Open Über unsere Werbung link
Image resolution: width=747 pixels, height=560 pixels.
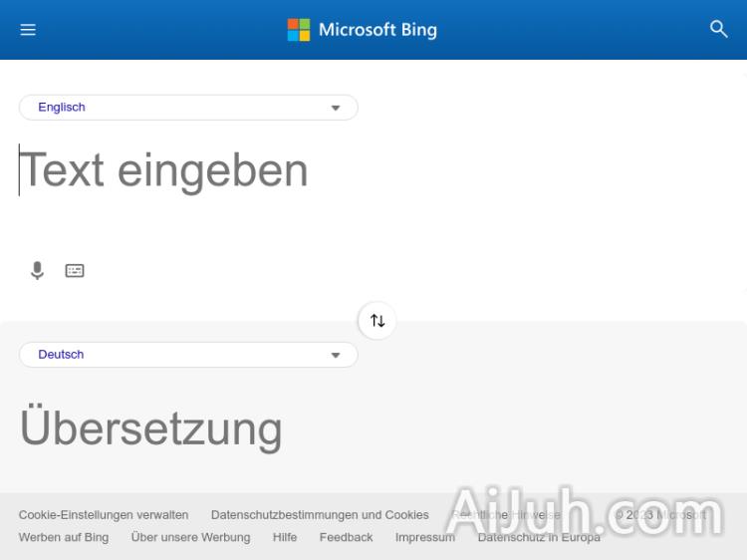(190, 537)
